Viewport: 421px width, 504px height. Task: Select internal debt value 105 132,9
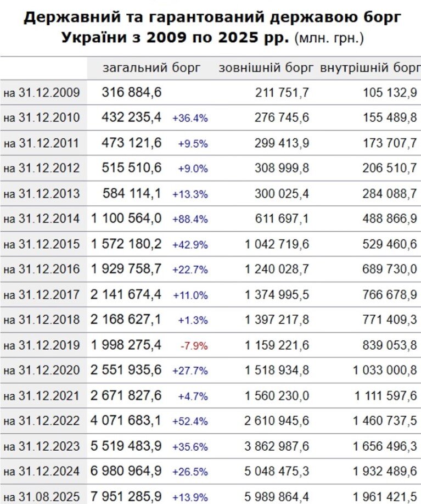pos(390,93)
